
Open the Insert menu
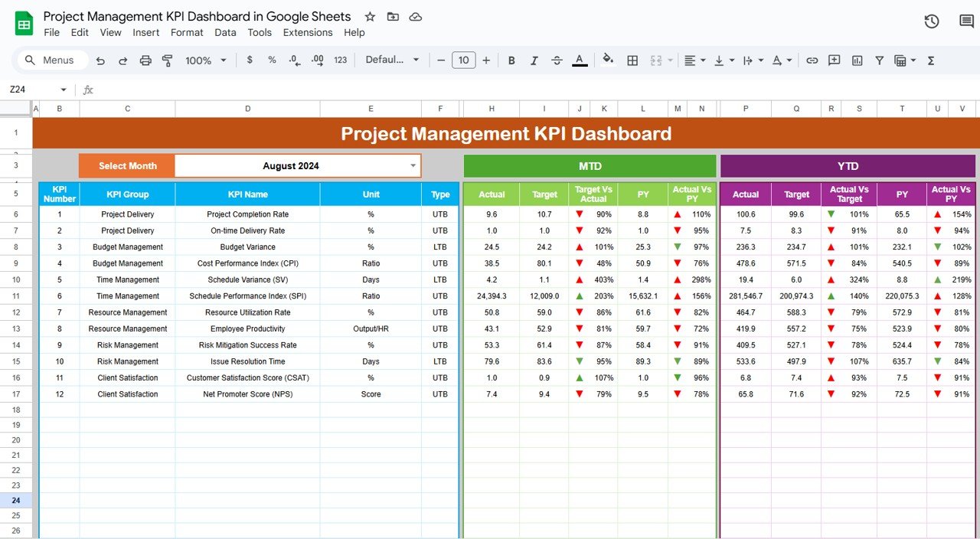[x=145, y=33]
